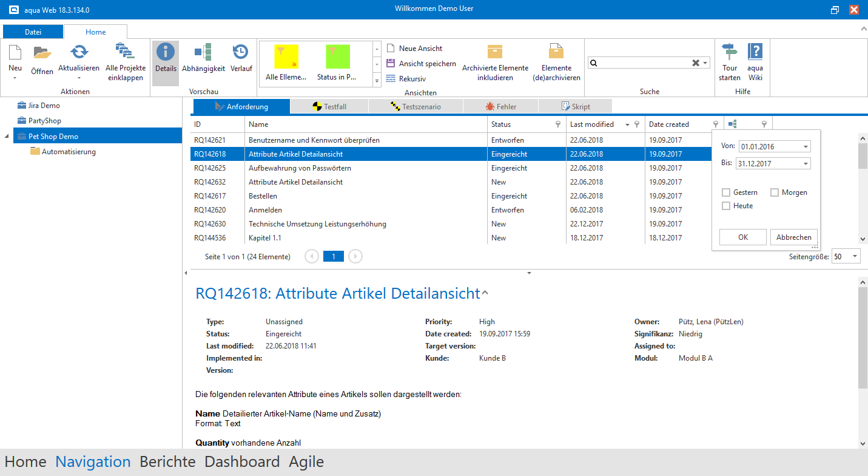The image size is (868, 476).
Task: Click Alle Projekte einklappen icon
Action: (126, 53)
